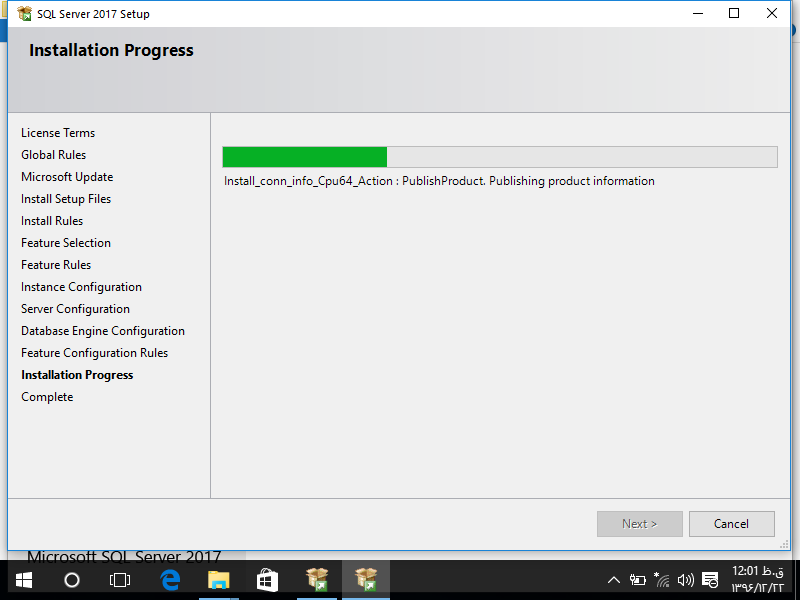Viewport: 800px width, 600px height.
Task: Select the Feature Selection step
Action: click(x=66, y=243)
